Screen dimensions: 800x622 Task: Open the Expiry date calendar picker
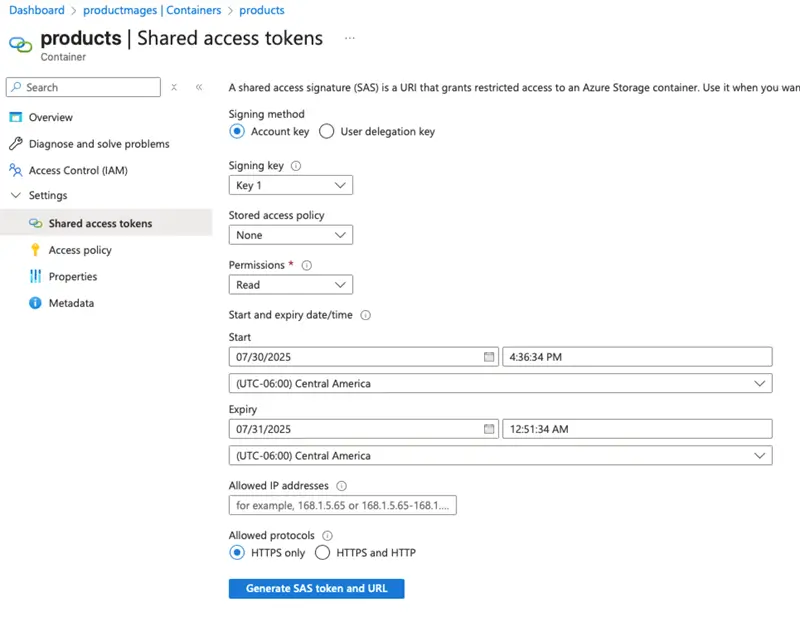click(x=489, y=429)
